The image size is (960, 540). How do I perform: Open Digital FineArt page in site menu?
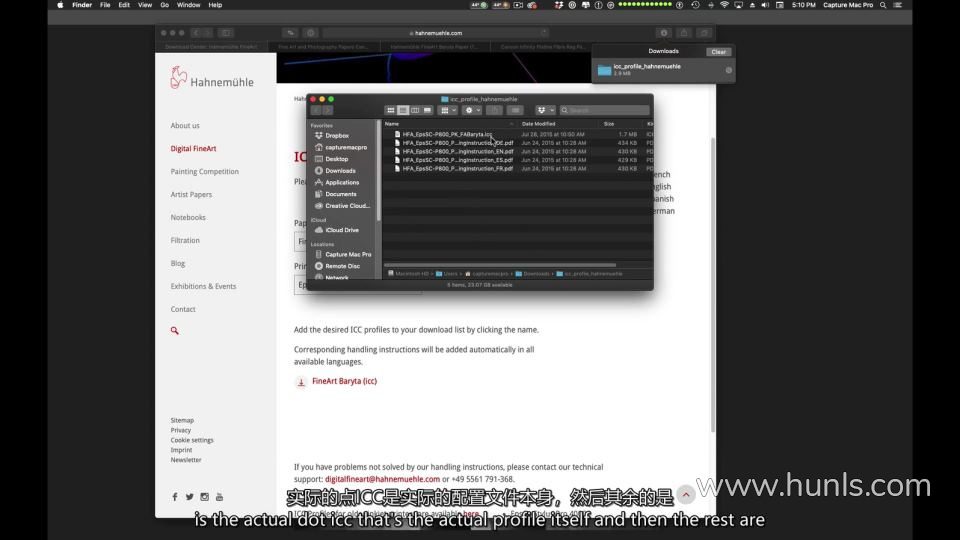click(x=193, y=149)
